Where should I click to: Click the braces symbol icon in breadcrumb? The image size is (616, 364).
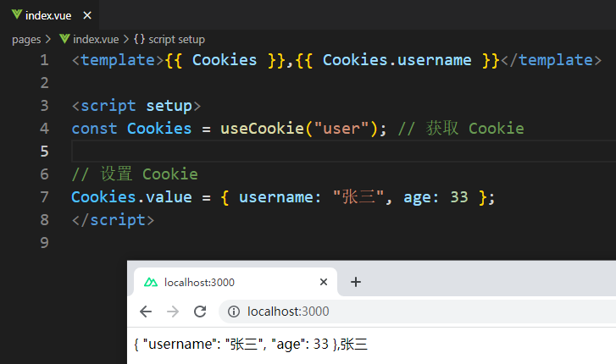(x=139, y=39)
